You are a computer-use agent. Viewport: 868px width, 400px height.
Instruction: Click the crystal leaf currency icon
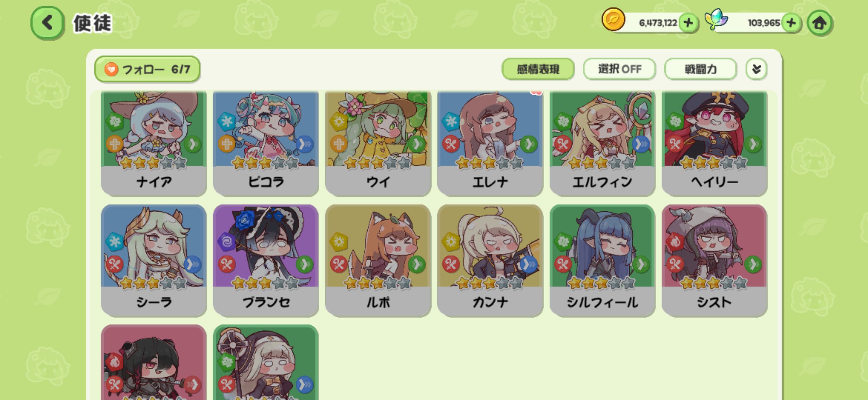[x=716, y=19]
